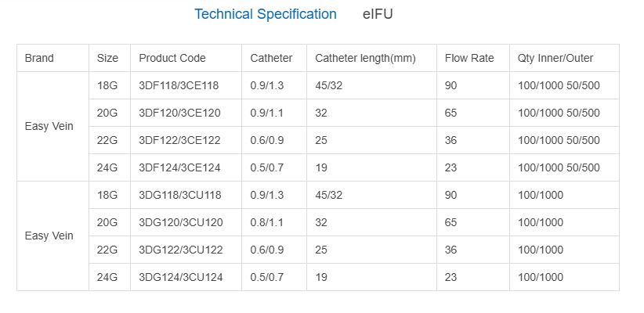Viewport: 644px width, 313px height.
Task: Select the Qty Inner/Outer column header
Action: [x=555, y=58]
